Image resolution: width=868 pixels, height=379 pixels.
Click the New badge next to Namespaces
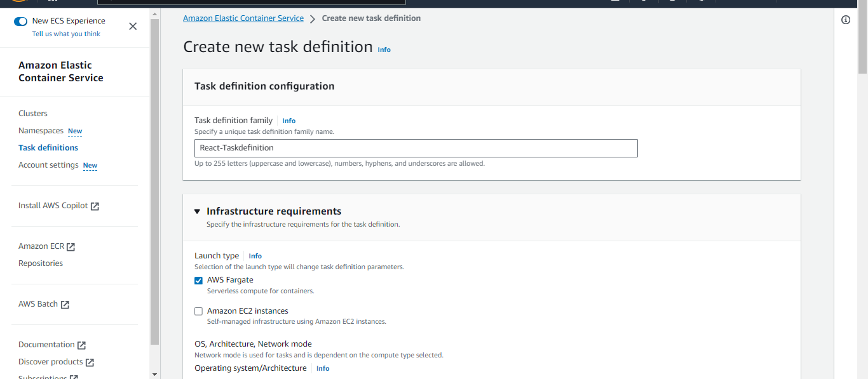coord(75,131)
